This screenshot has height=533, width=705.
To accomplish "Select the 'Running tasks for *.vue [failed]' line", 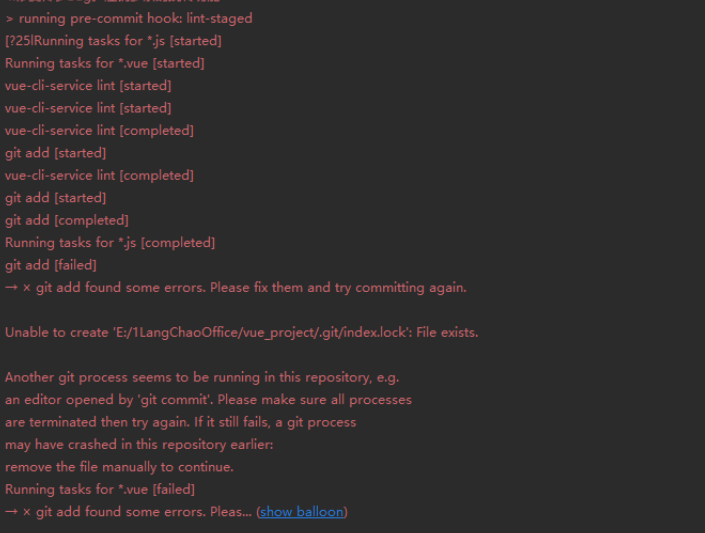I will [x=100, y=489].
